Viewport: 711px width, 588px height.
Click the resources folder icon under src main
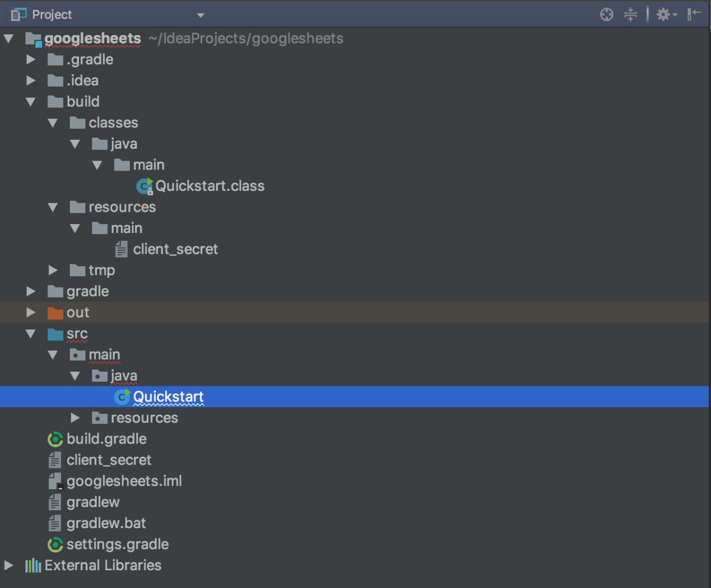pos(100,418)
